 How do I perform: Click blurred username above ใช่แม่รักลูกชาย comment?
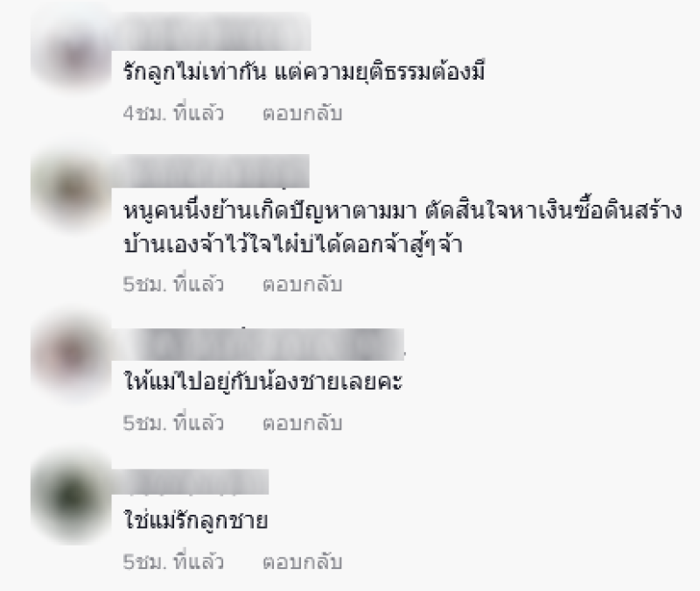[x=195, y=482]
